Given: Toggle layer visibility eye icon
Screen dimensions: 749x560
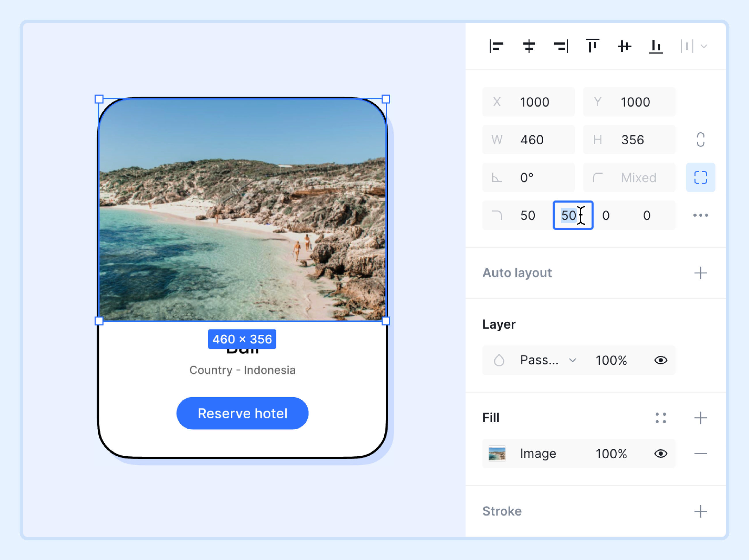Looking at the screenshot, I should [661, 360].
